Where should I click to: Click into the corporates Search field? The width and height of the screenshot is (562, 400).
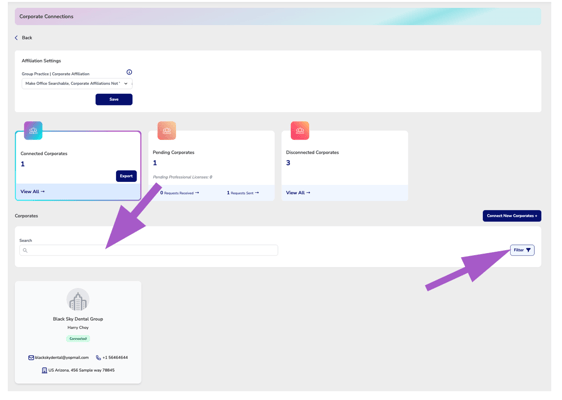pos(149,250)
